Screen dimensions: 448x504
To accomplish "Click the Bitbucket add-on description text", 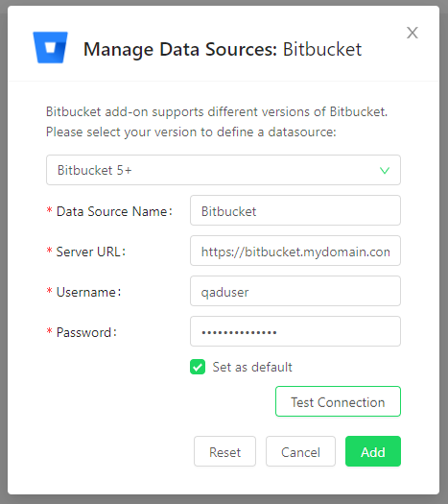I will (217, 122).
